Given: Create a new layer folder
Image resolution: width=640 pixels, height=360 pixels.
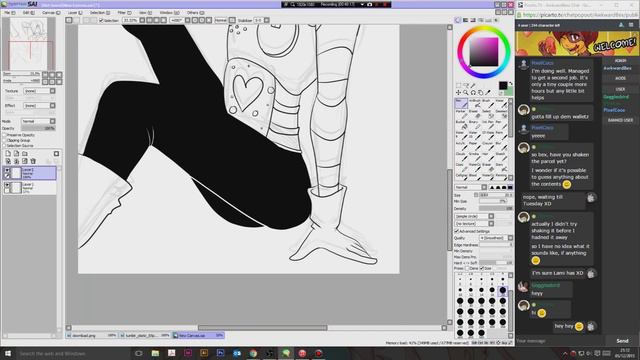Looking at the screenshot, I should 25,153.
